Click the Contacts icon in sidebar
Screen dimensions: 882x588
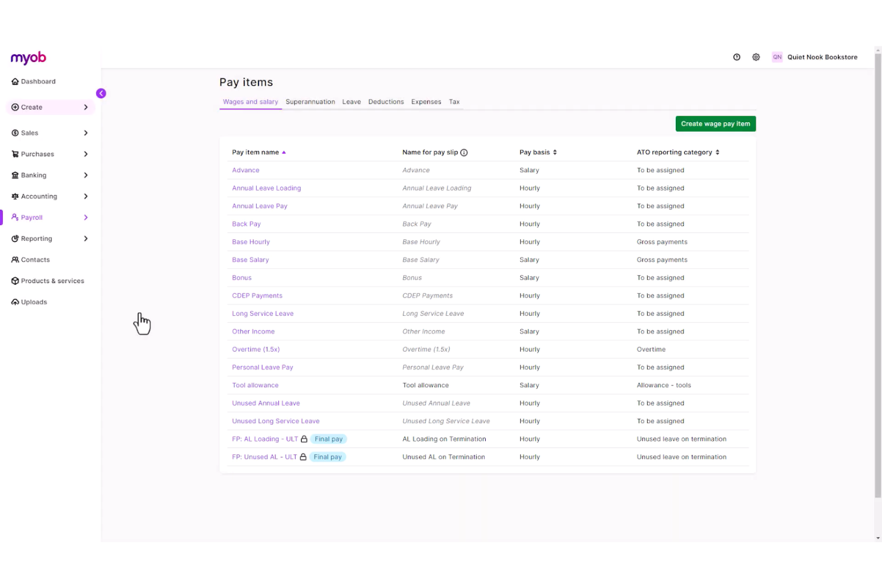[x=14, y=260]
